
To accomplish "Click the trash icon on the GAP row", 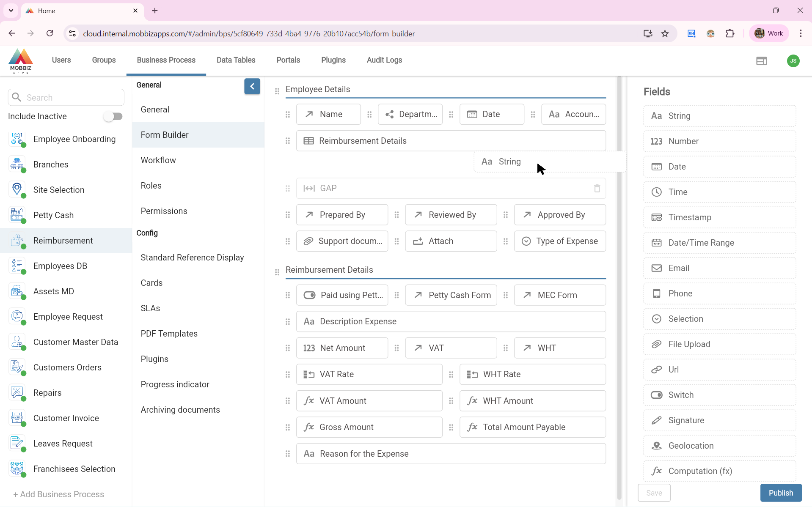I will [x=597, y=189].
